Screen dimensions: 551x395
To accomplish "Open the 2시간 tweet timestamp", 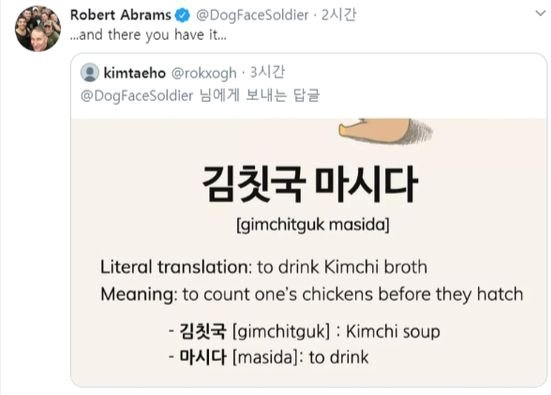I will click(339, 15).
